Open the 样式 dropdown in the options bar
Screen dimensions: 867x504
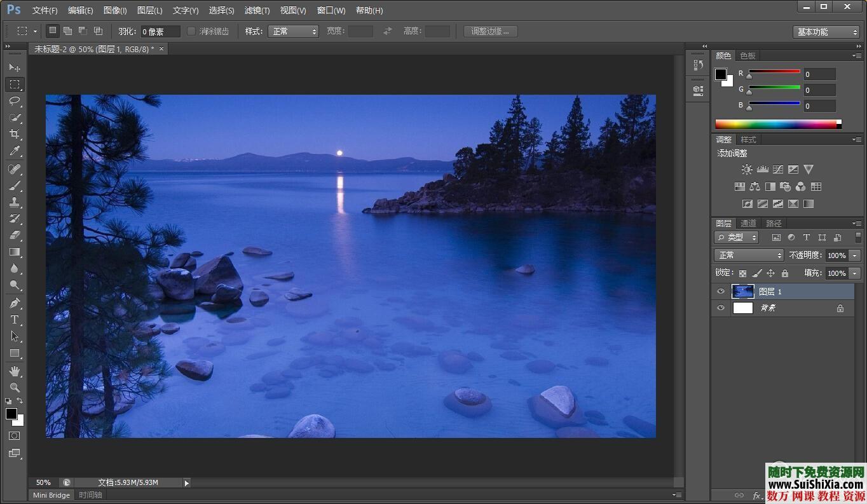point(293,31)
